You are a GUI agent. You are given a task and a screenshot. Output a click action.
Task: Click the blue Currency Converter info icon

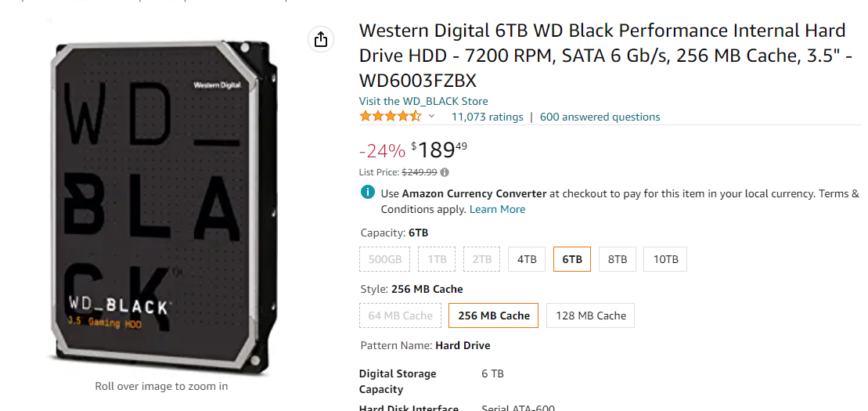pos(367,193)
